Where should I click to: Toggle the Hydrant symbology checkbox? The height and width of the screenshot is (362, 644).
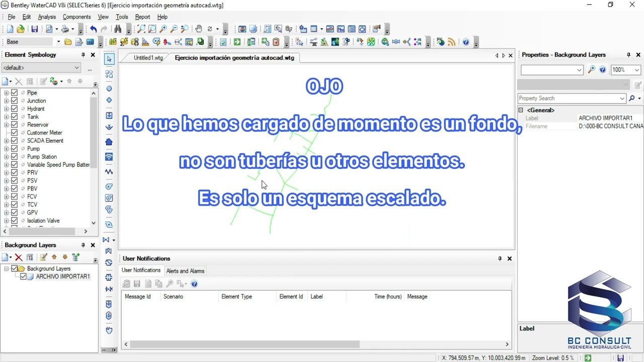15,109
